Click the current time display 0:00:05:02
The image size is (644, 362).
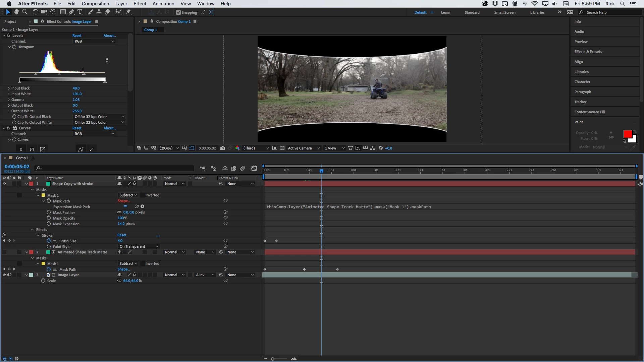point(17,167)
